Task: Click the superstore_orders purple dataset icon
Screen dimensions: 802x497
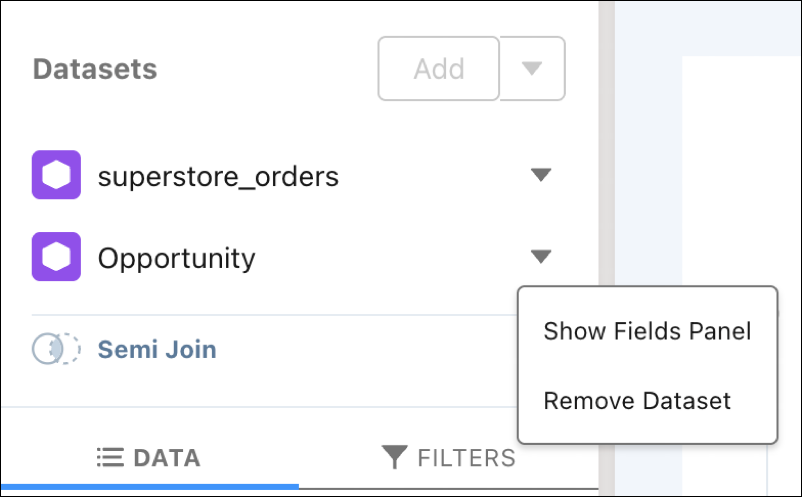Action: (x=56, y=175)
